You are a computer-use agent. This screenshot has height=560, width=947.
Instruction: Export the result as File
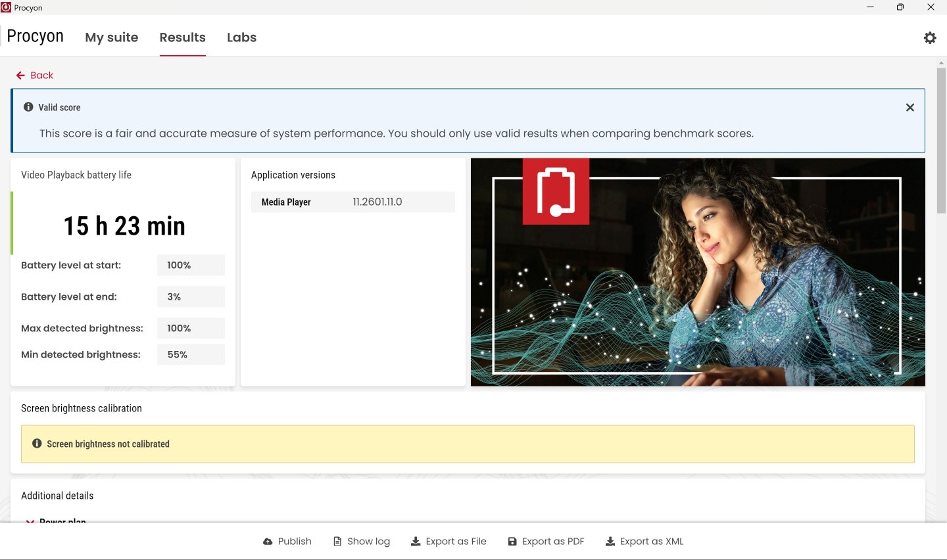pos(449,541)
